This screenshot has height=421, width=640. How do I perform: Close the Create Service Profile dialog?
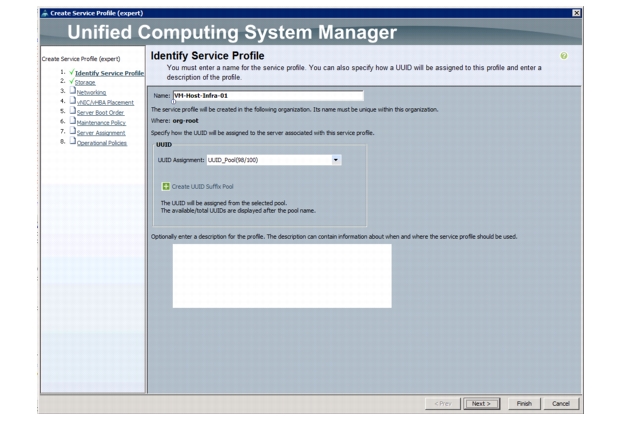coord(576,13)
